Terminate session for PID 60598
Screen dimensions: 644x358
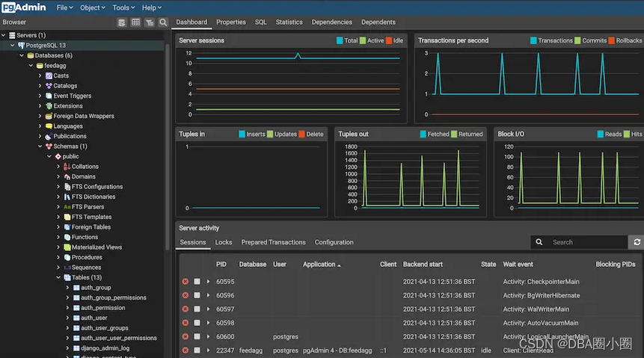coord(185,323)
